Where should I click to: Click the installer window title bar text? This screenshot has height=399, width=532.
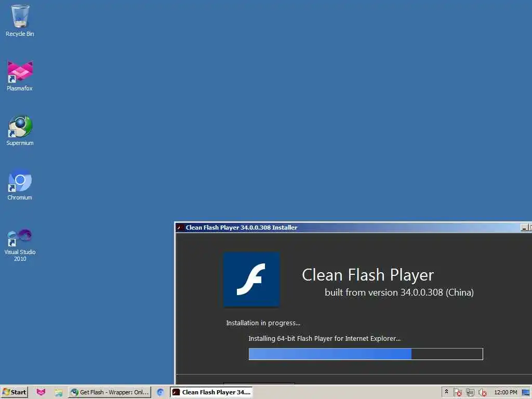tap(242, 228)
